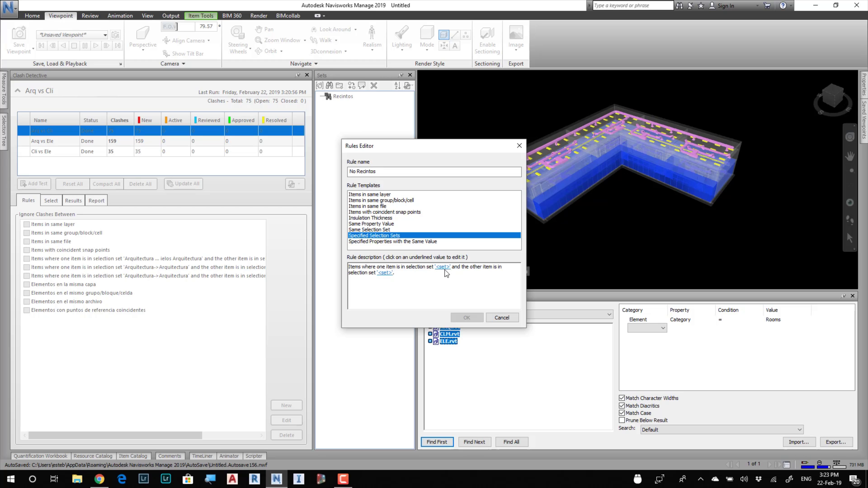Click the Save Viewpoint icon
868x488 pixels.
click(19, 33)
